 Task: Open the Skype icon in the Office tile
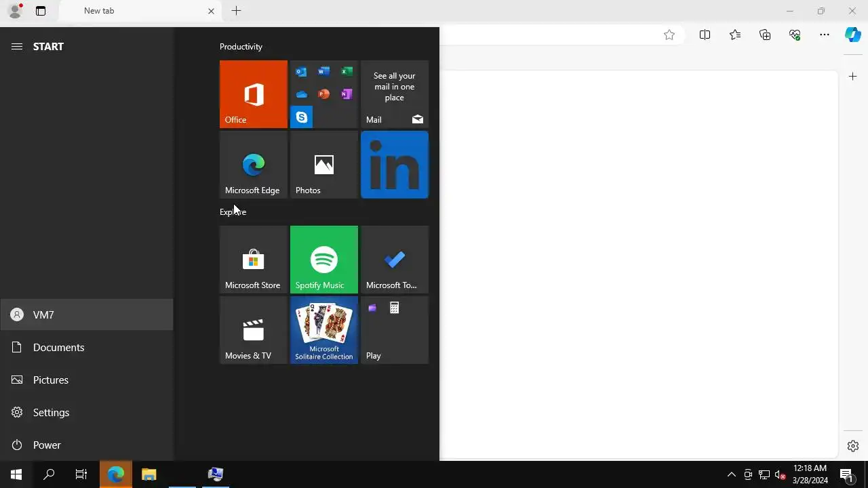click(301, 117)
